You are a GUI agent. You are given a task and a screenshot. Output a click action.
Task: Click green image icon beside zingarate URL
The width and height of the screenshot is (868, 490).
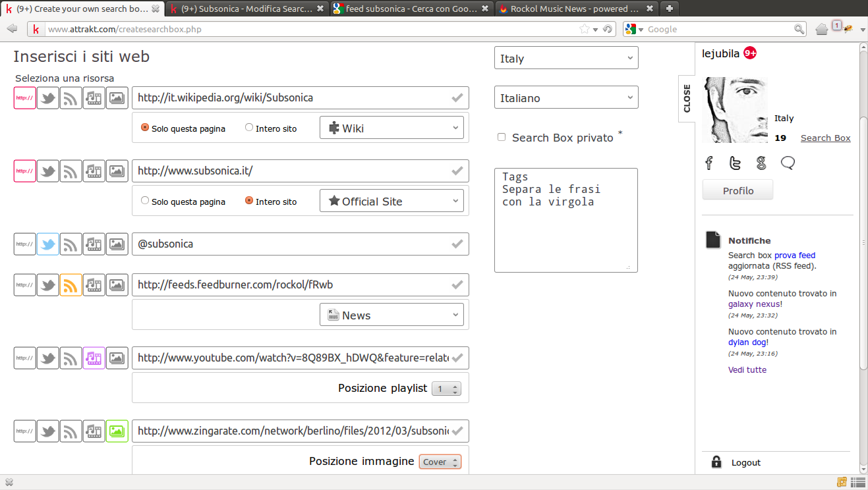tap(117, 431)
